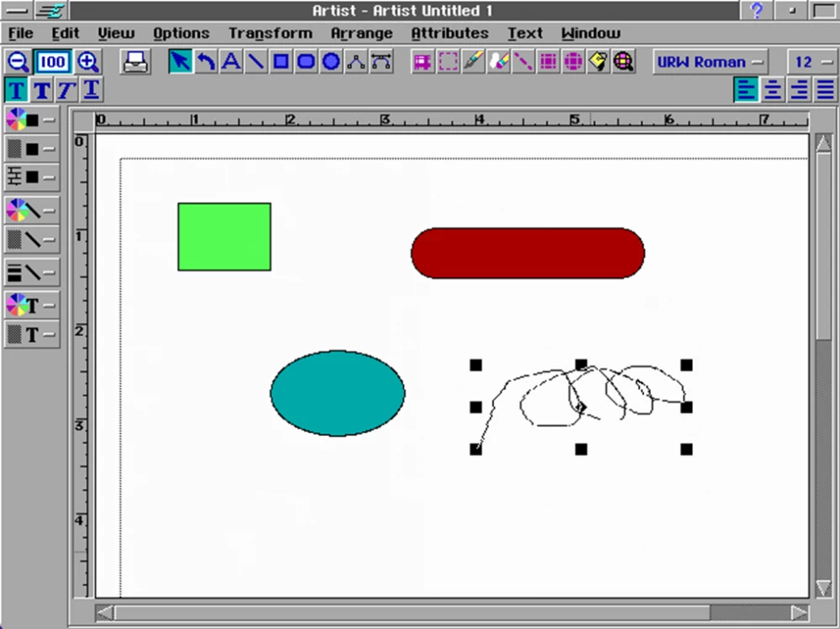Toggle underline text formatting

[90, 90]
